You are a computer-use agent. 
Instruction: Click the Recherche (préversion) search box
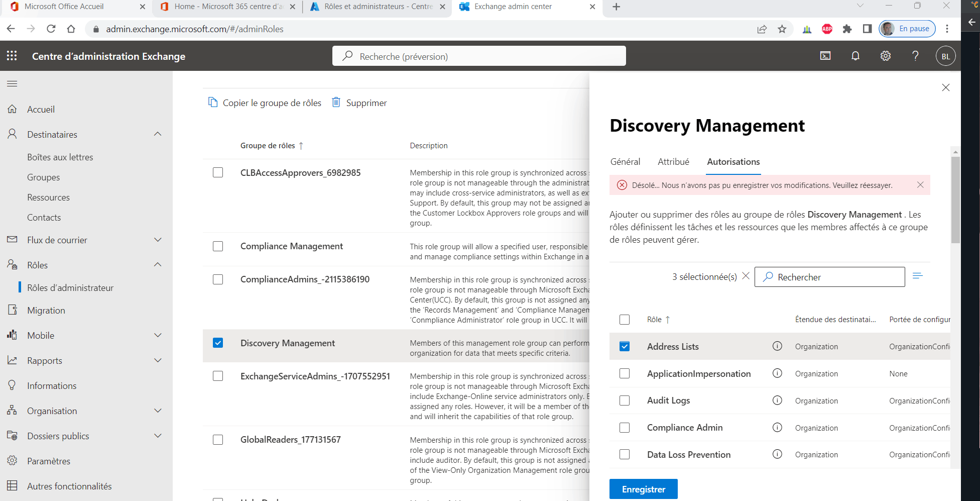click(479, 56)
